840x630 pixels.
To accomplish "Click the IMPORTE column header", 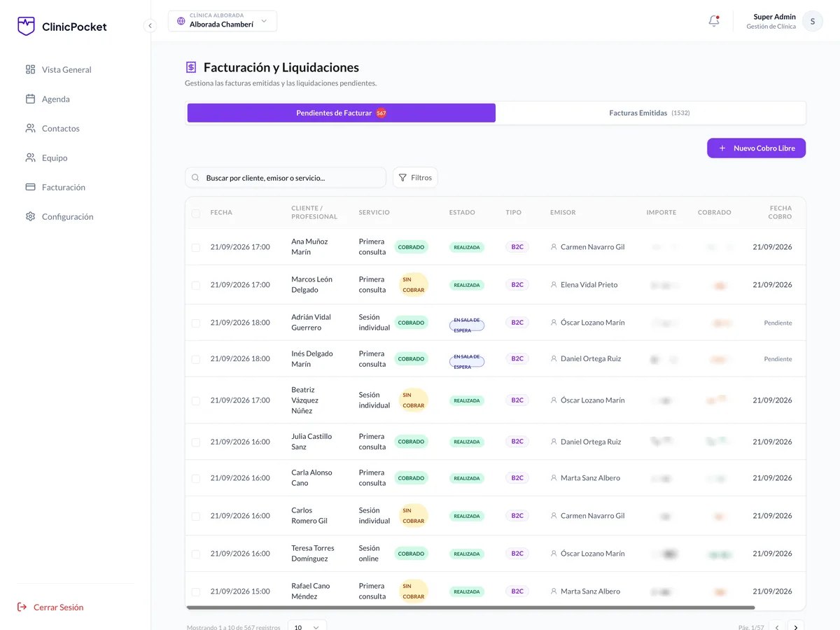I will click(661, 212).
